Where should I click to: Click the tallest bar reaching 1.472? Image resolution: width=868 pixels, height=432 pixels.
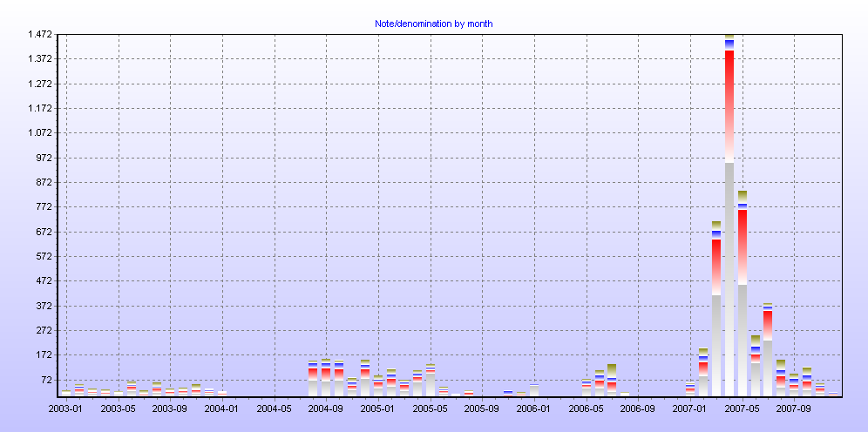coord(729,215)
